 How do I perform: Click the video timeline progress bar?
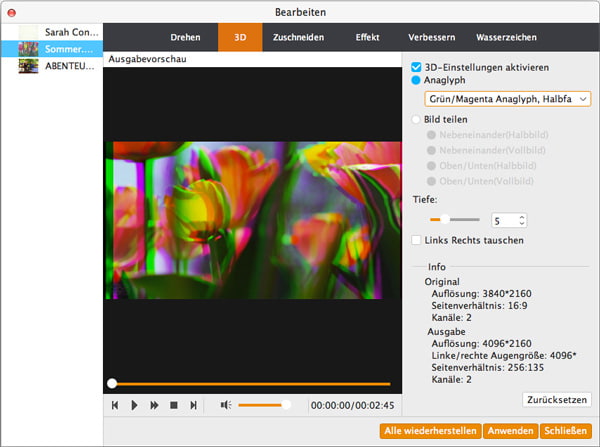pyautogui.click(x=250, y=383)
